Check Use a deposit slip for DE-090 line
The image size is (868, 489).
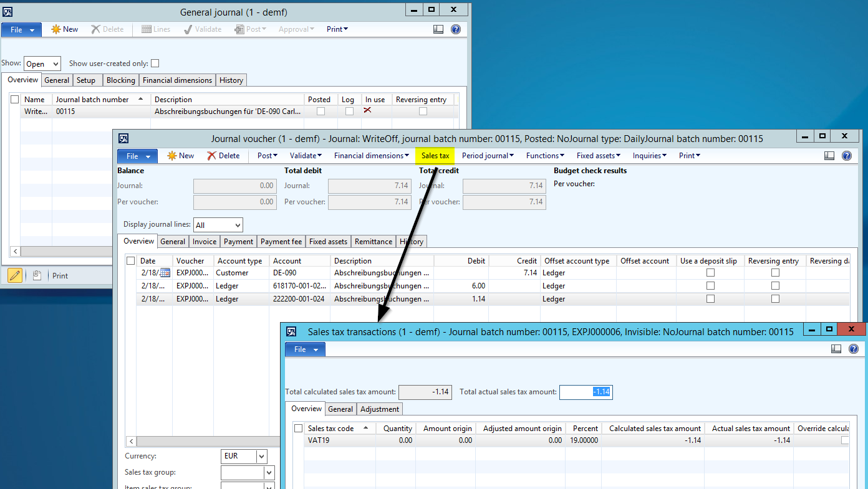click(x=710, y=273)
